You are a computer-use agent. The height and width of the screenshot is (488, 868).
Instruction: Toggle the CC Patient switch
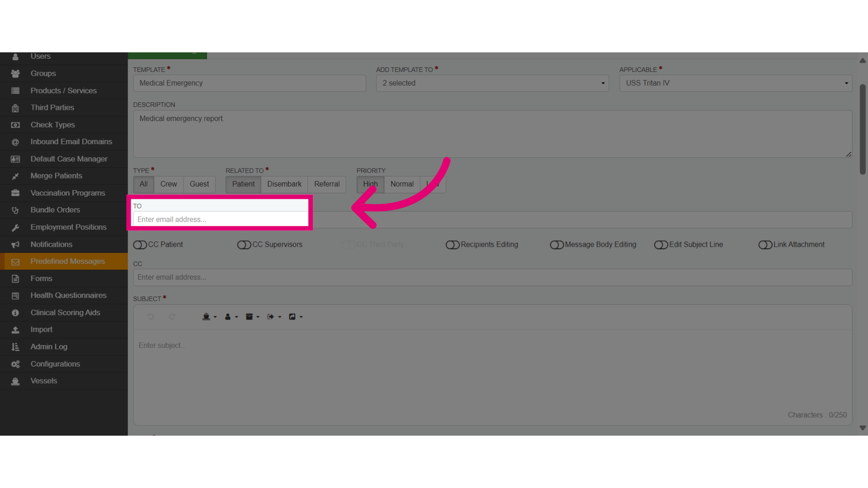pyautogui.click(x=140, y=245)
